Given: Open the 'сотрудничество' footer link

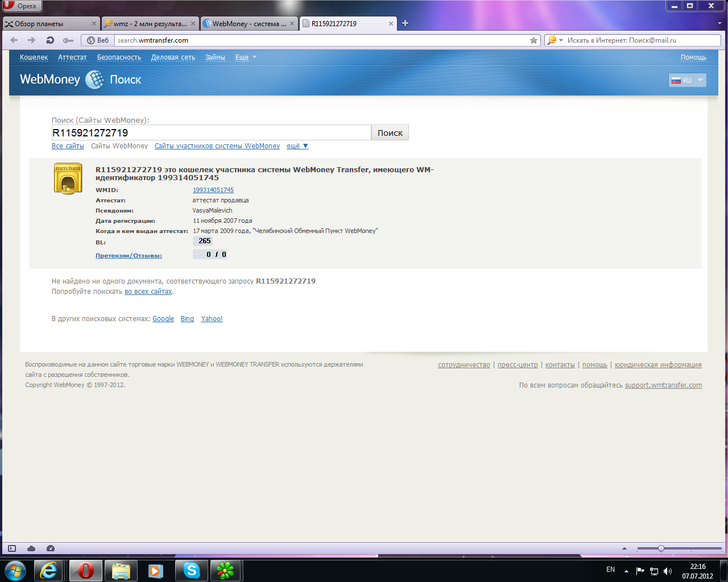Looking at the screenshot, I should click(x=464, y=365).
